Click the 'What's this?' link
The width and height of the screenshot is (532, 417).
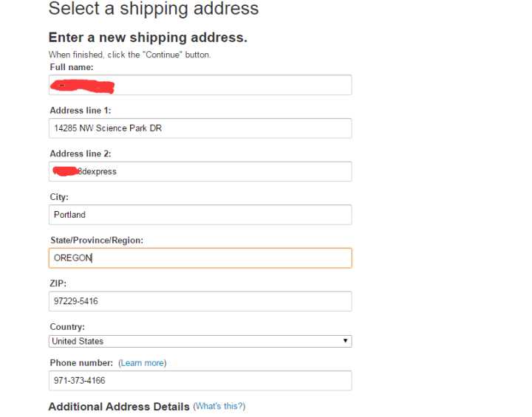point(219,407)
